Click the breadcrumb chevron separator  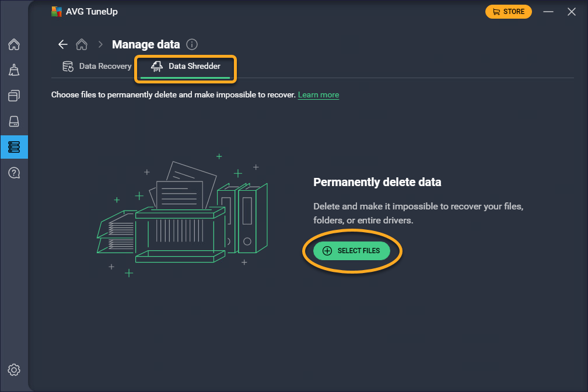click(100, 44)
